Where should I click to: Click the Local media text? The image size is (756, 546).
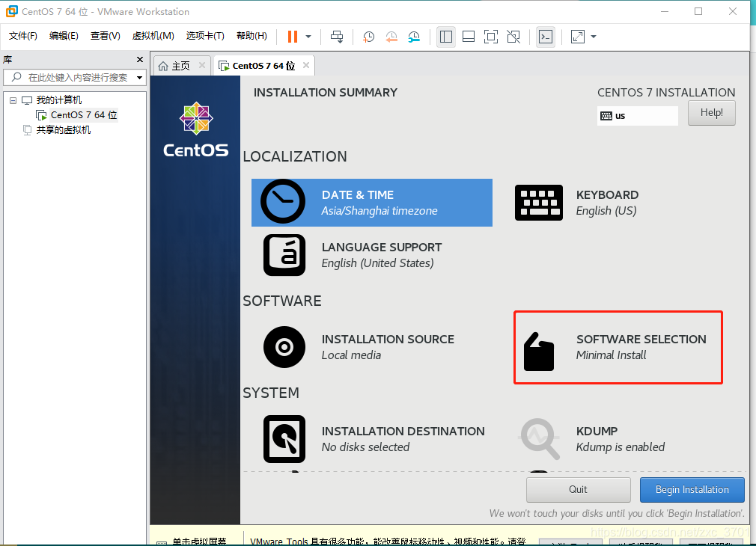(x=351, y=355)
